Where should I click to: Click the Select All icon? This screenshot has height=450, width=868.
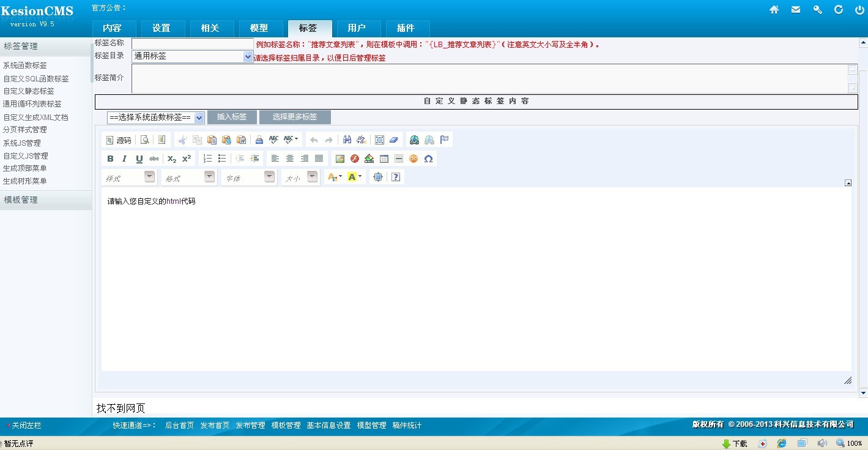click(379, 140)
